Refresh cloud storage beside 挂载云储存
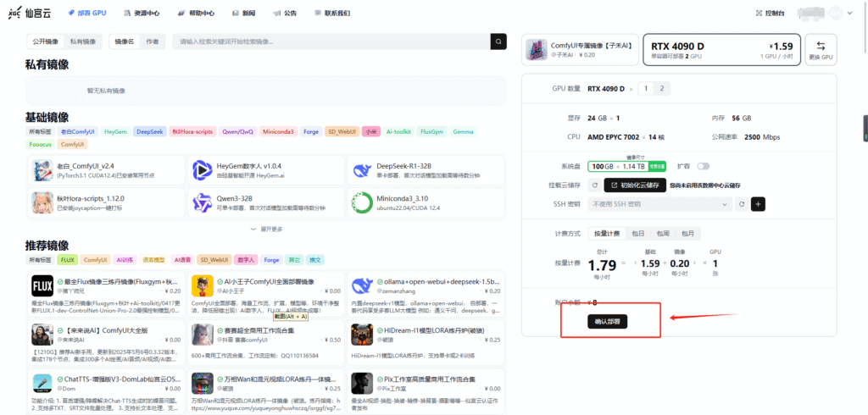 [x=595, y=185]
